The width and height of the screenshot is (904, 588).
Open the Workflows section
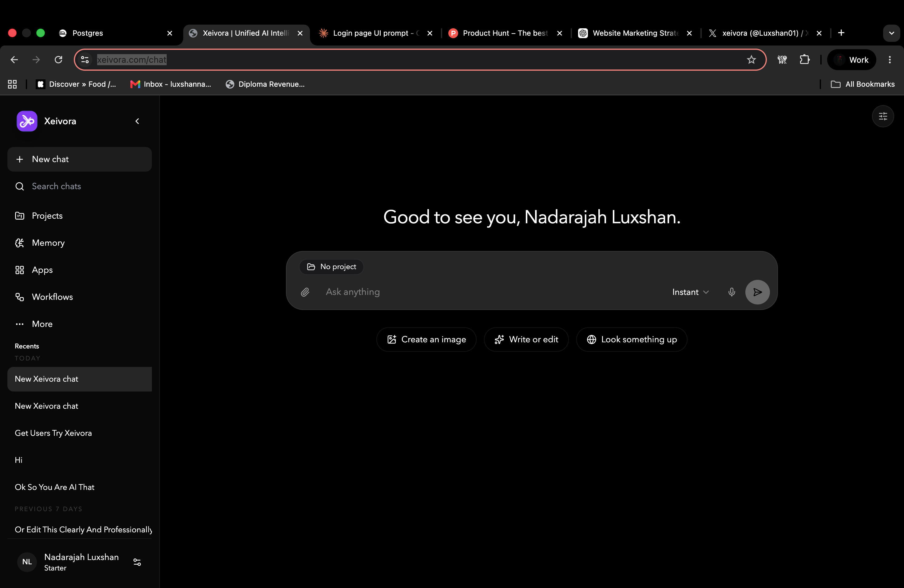tap(79, 297)
